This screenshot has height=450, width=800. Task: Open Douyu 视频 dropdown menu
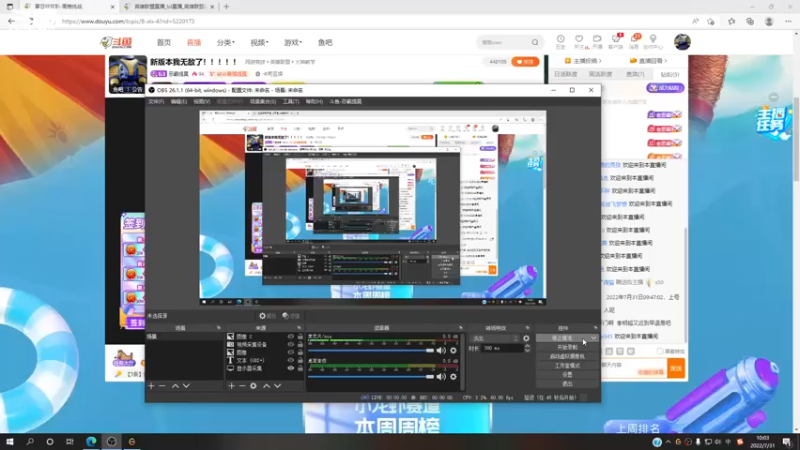[x=259, y=42]
